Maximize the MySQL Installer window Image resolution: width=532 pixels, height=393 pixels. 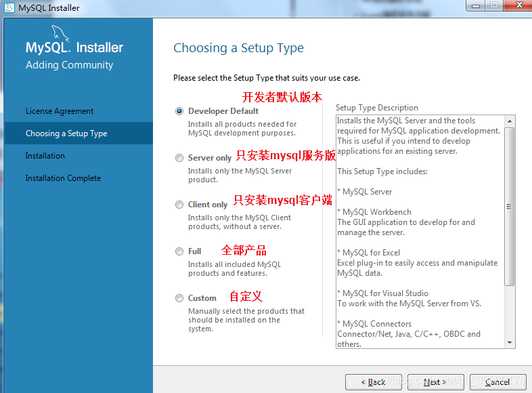click(x=494, y=5)
